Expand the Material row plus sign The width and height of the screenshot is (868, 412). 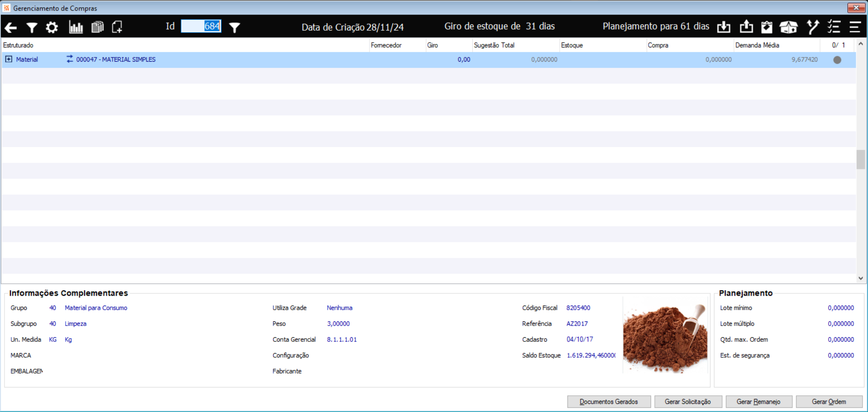click(x=9, y=59)
